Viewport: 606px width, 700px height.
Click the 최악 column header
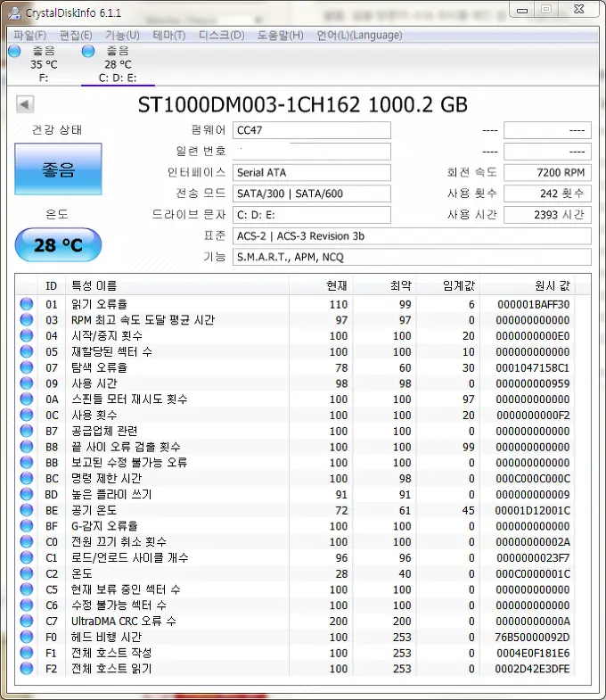click(384, 285)
